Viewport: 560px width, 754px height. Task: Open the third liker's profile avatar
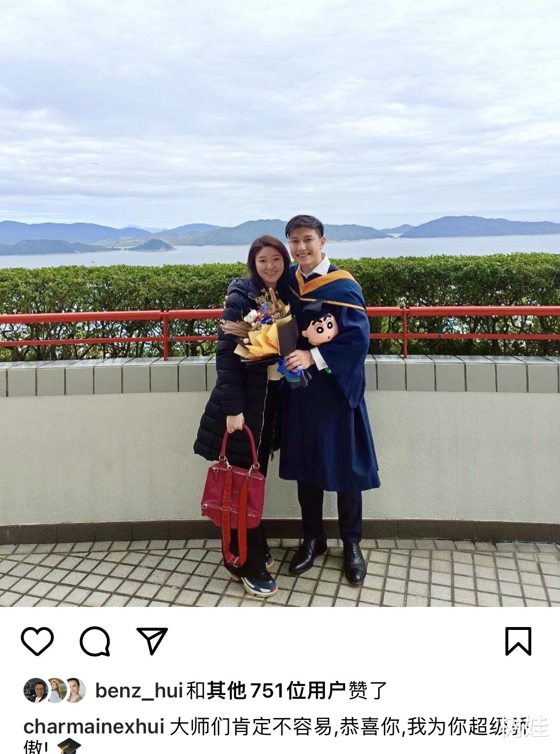75,690
